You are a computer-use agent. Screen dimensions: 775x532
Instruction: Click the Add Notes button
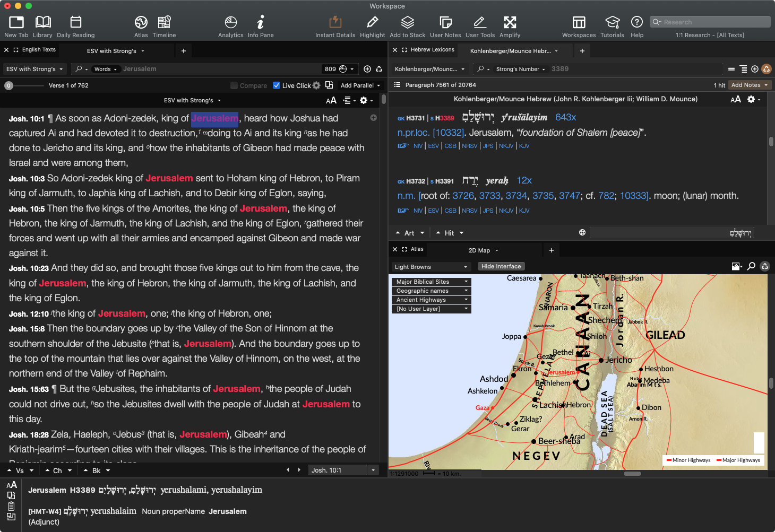(749, 85)
